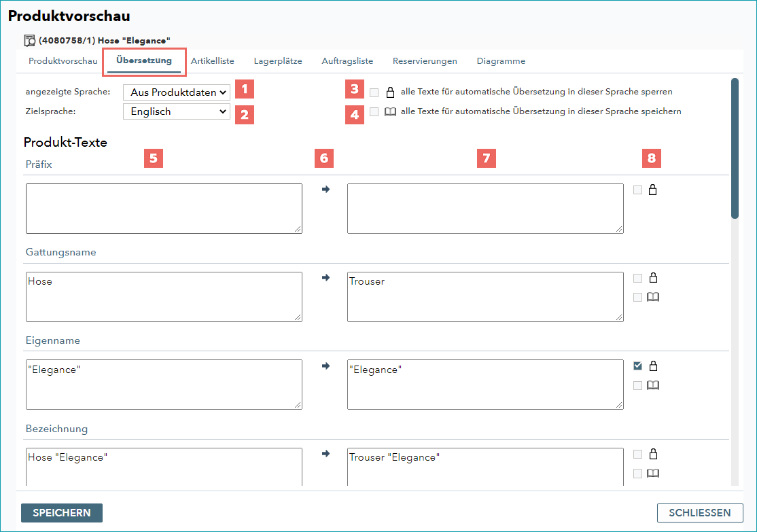Enable the checkbox to lock all texts for auto-translation
757x532 pixels.
pyautogui.click(x=374, y=92)
